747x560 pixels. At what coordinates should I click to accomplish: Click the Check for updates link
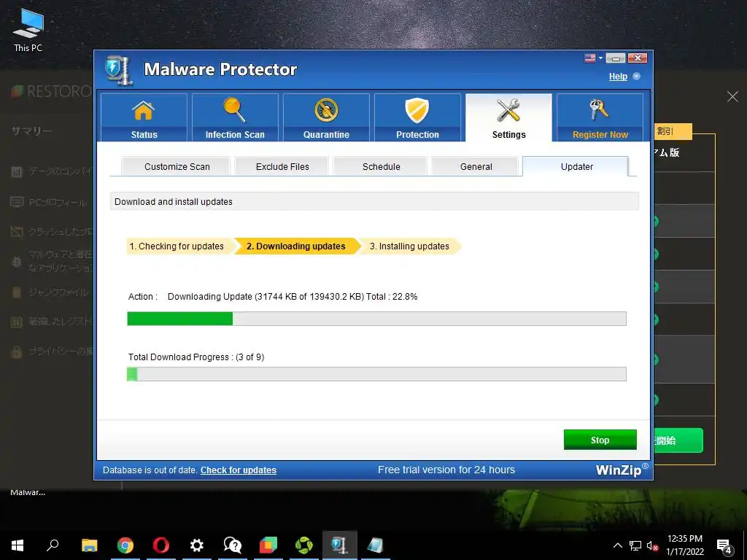(239, 470)
